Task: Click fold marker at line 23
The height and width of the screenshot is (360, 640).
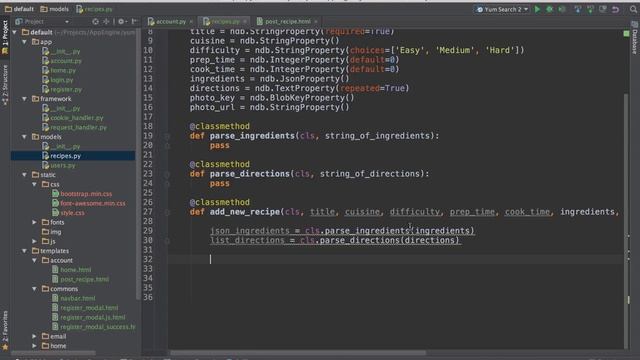Action: [x=167, y=174]
